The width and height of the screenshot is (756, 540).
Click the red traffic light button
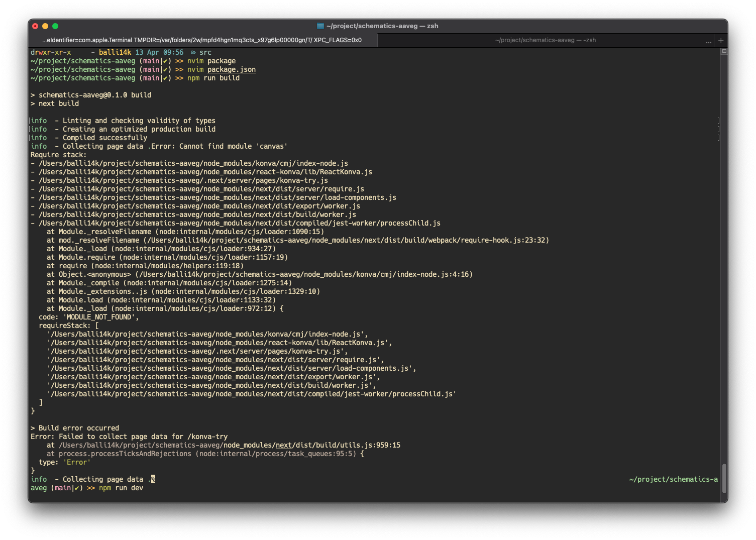(x=35, y=26)
